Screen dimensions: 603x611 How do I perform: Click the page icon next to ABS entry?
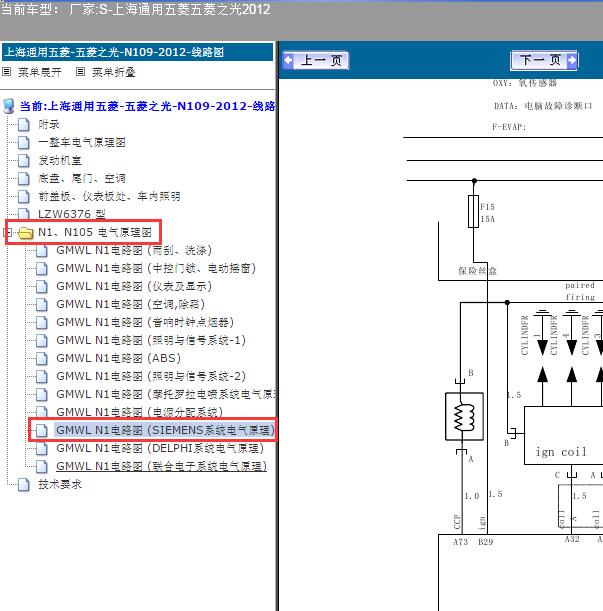pos(42,358)
